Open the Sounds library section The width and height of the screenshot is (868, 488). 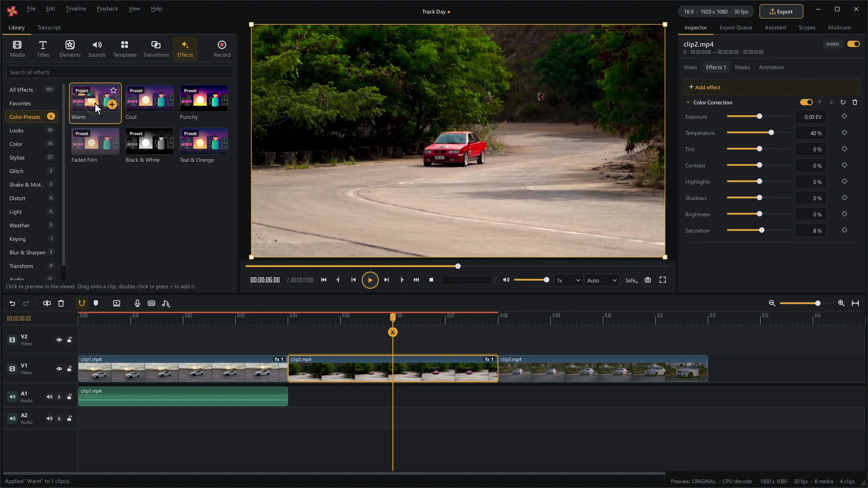click(x=97, y=49)
